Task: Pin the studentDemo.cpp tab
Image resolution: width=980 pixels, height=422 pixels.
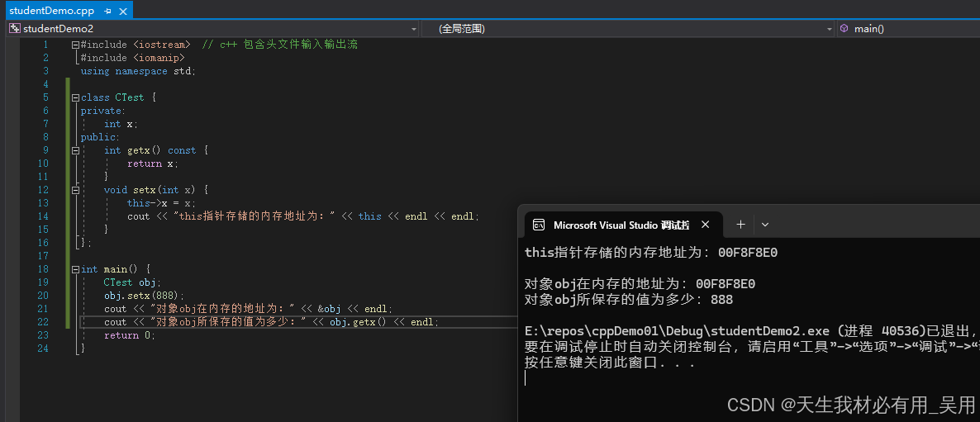Action: point(108,12)
